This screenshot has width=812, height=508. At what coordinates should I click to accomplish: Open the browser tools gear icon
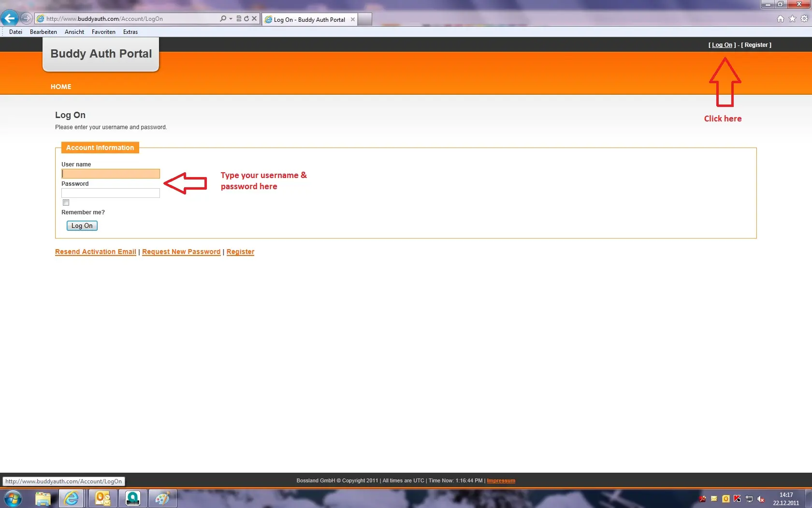point(804,19)
